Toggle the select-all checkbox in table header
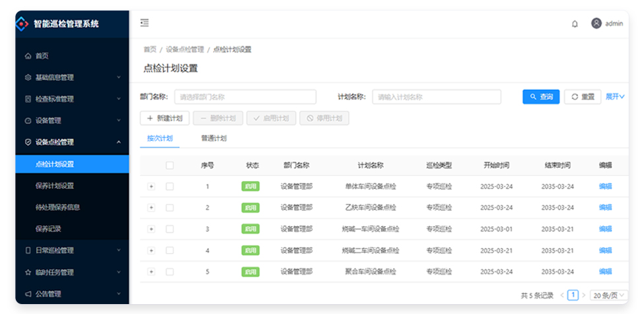The width and height of the screenshot is (644, 314). point(170,165)
